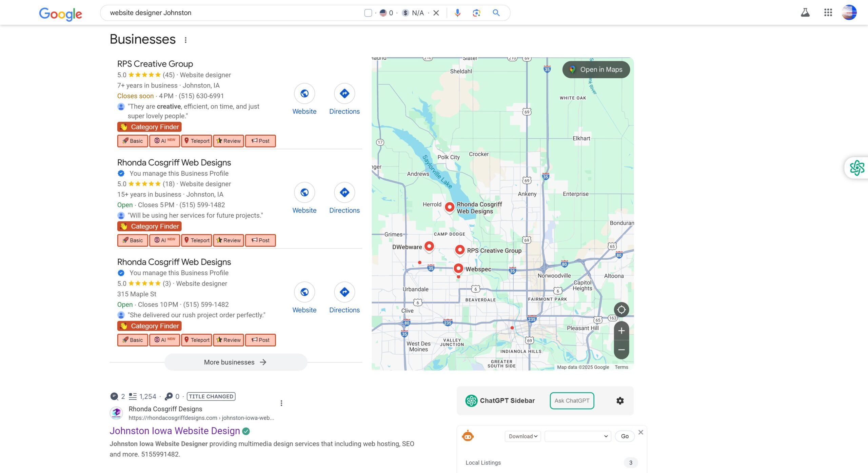The height and width of the screenshot is (473, 868).
Task: Click the Google logo
Action: coord(60,14)
